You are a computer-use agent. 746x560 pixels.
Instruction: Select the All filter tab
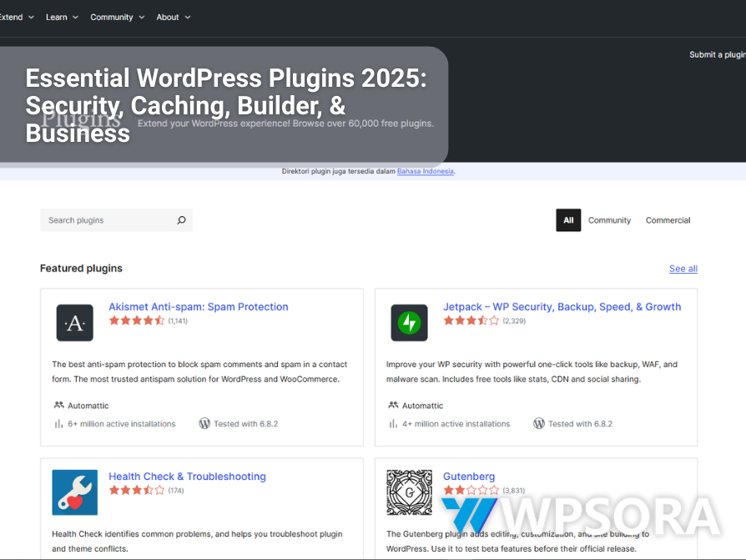click(568, 220)
